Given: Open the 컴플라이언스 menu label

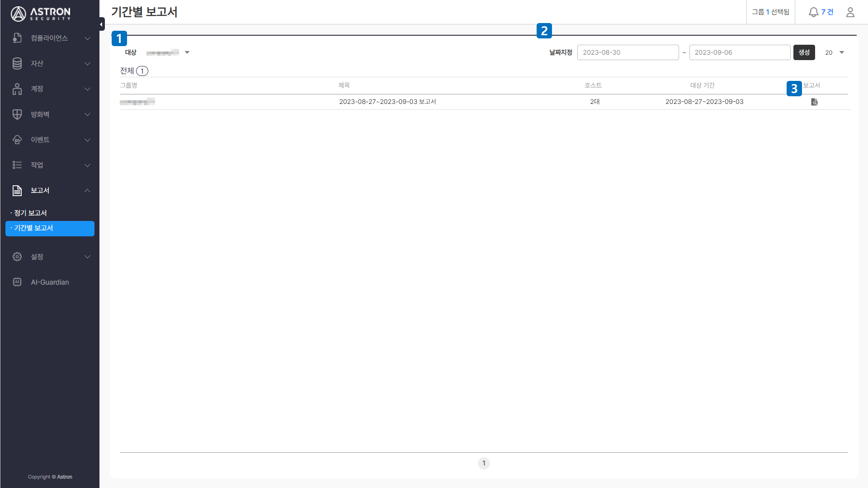Looking at the screenshot, I should click(x=49, y=38).
